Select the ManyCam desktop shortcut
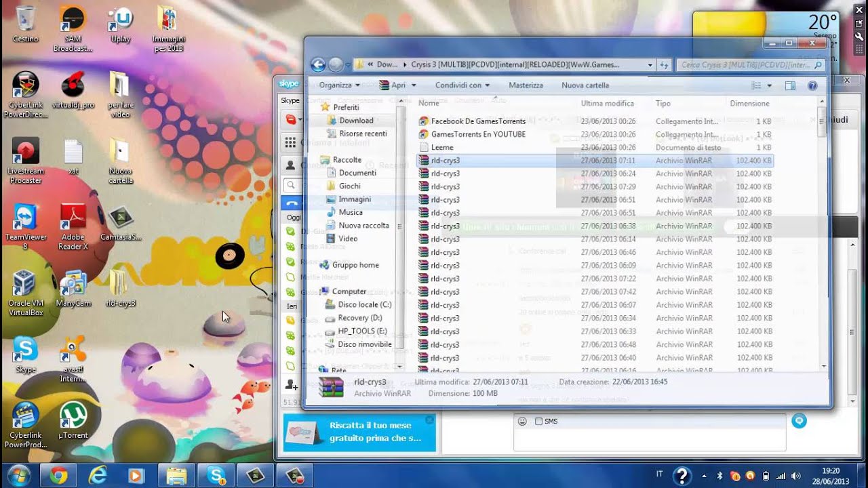This screenshot has width=868, height=488. pyautogui.click(x=73, y=288)
